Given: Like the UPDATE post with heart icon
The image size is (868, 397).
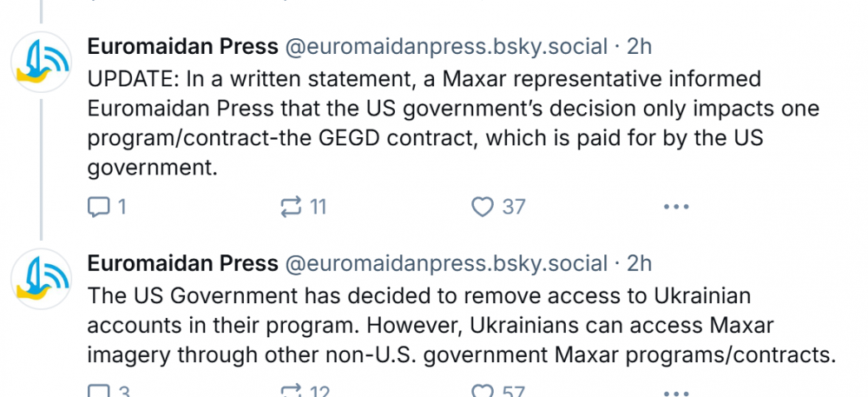Looking at the screenshot, I should (x=482, y=207).
